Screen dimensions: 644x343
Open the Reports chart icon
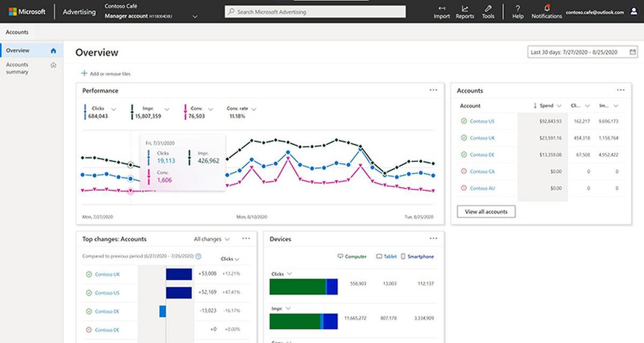[x=464, y=9]
